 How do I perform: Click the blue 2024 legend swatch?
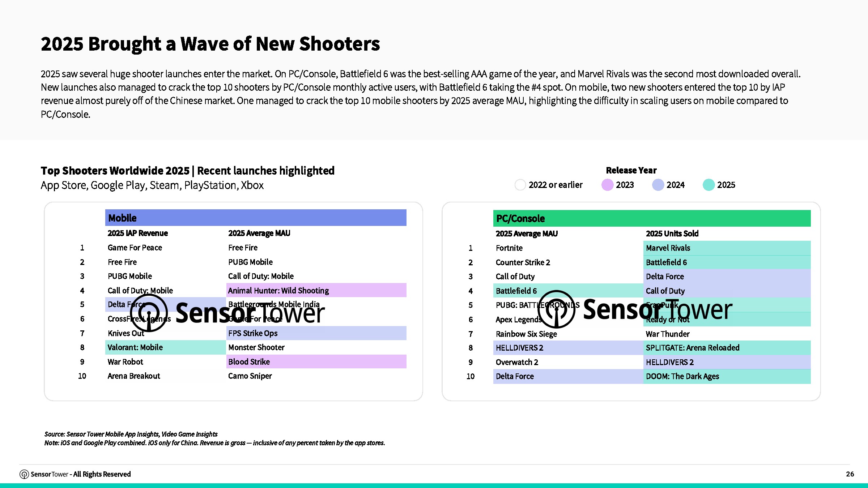point(658,185)
